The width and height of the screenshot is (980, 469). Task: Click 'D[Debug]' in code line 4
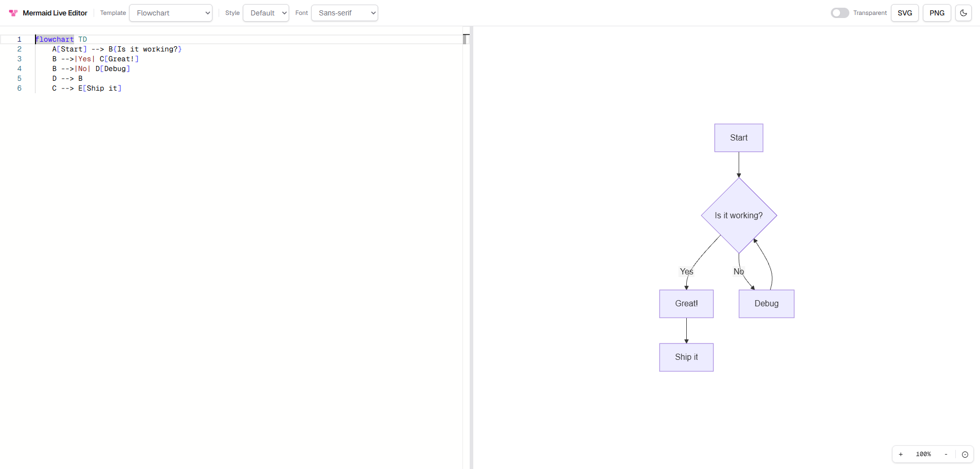[113, 69]
